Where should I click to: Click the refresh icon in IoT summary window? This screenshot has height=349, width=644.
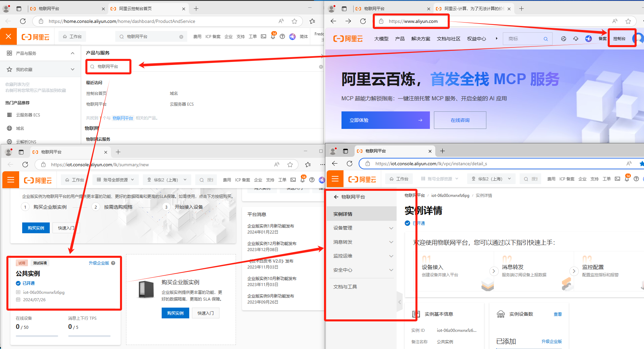[x=25, y=165]
